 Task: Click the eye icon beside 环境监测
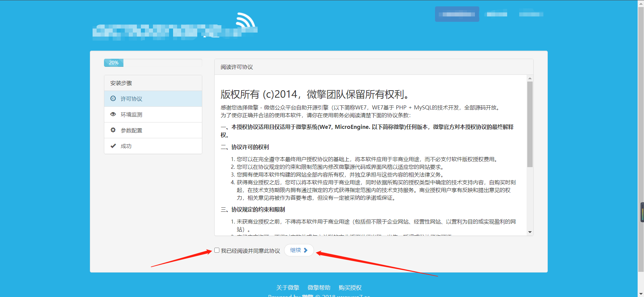tap(113, 114)
